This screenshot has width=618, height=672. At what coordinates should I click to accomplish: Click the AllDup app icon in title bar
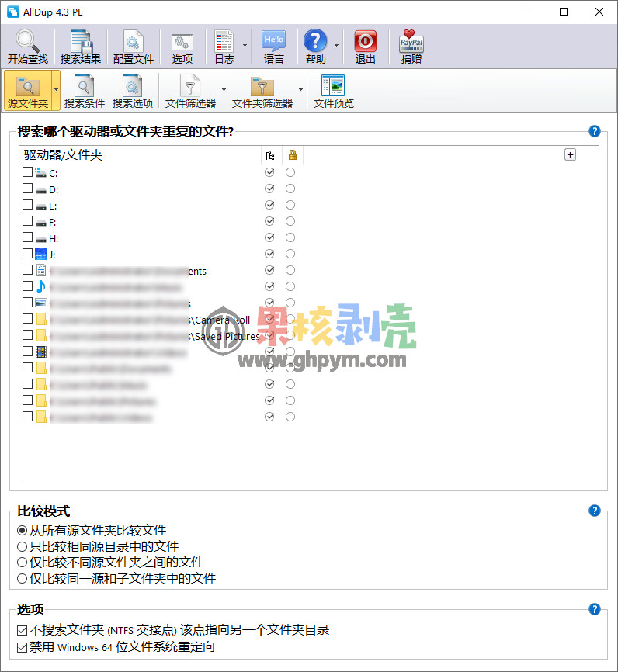pyautogui.click(x=13, y=12)
